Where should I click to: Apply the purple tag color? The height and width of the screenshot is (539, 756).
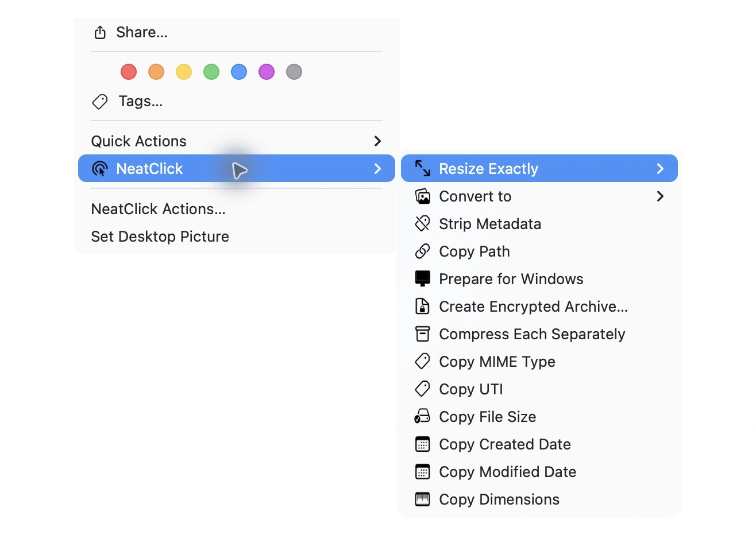coord(267,72)
